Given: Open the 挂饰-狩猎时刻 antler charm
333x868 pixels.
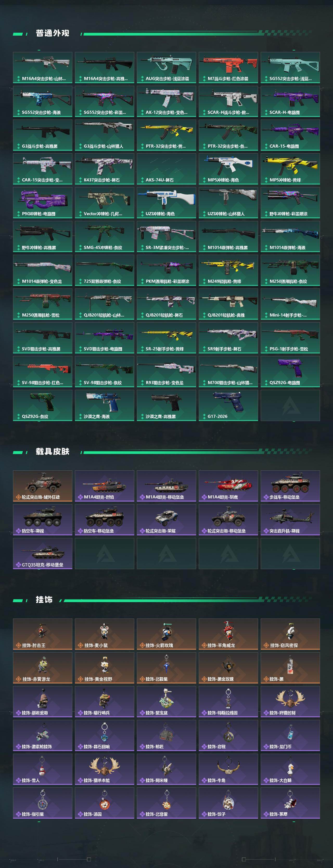Looking at the screenshot, I should point(290,701).
